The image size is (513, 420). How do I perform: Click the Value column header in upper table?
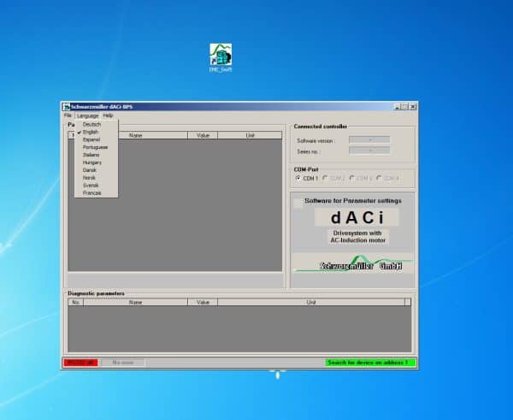[203, 135]
